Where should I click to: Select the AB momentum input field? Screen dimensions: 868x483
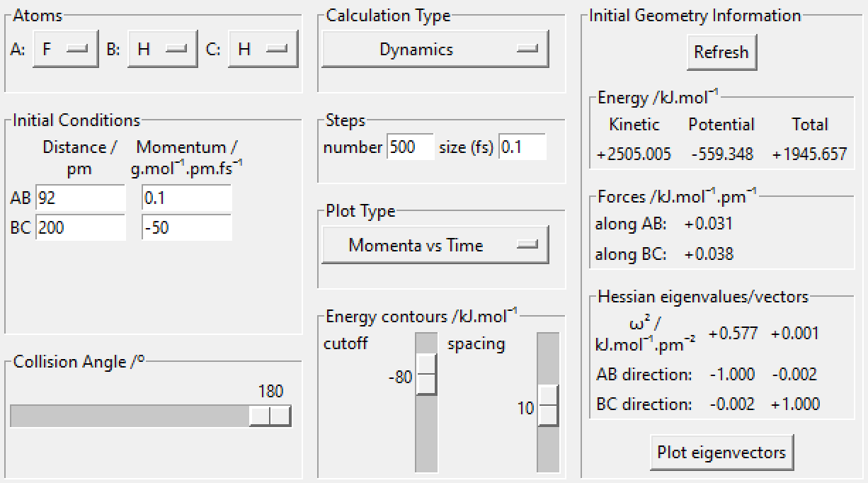tap(186, 199)
